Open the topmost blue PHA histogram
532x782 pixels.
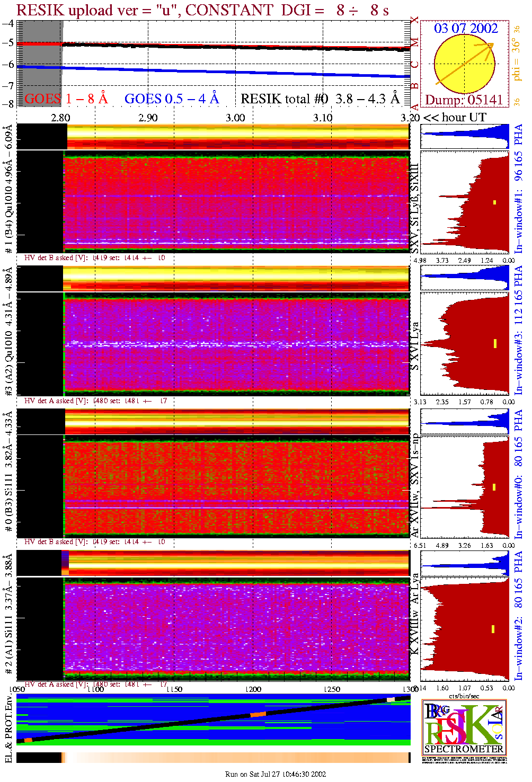(x=465, y=137)
